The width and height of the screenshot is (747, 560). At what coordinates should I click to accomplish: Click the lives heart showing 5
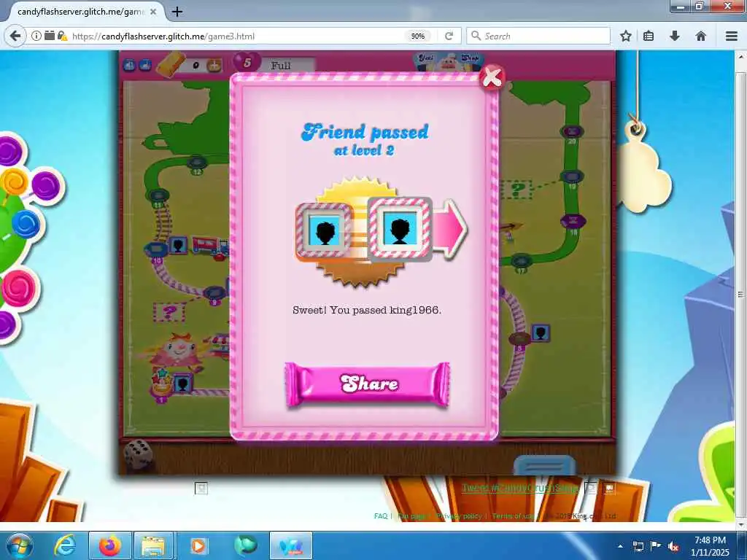pyautogui.click(x=247, y=63)
